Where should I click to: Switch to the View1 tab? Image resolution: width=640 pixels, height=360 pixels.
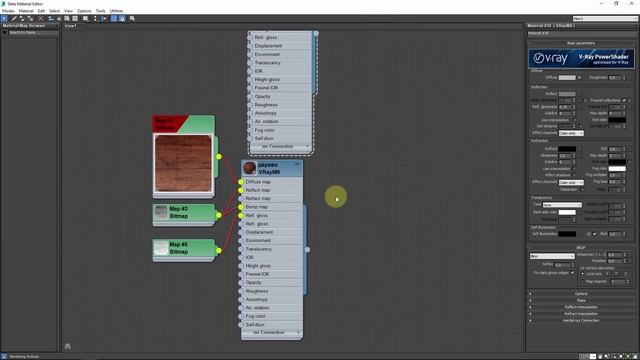coord(71,26)
